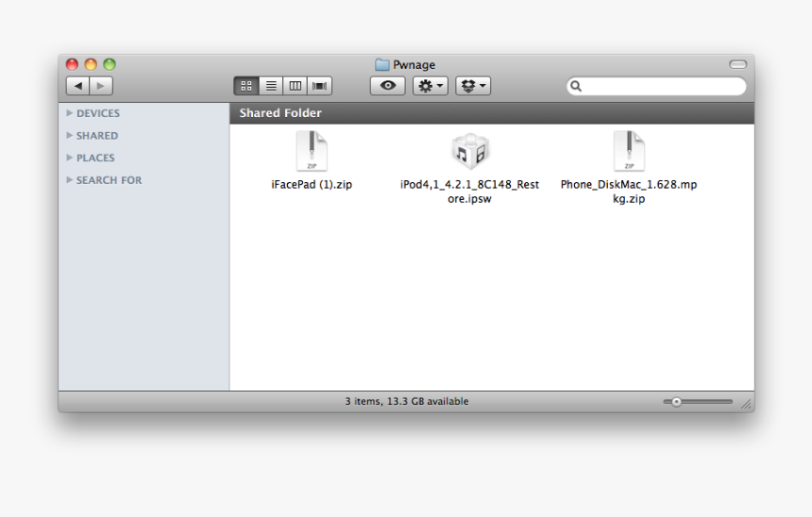Select the Phone_DiskMac_1.628.mpkg.zip file icon
The height and width of the screenshot is (517, 812).
629,152
